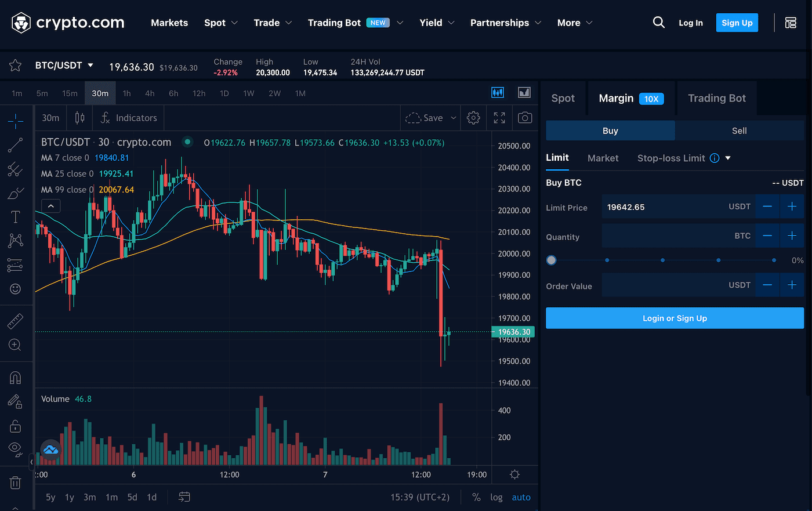Expand the More menu

coord(575,23)
